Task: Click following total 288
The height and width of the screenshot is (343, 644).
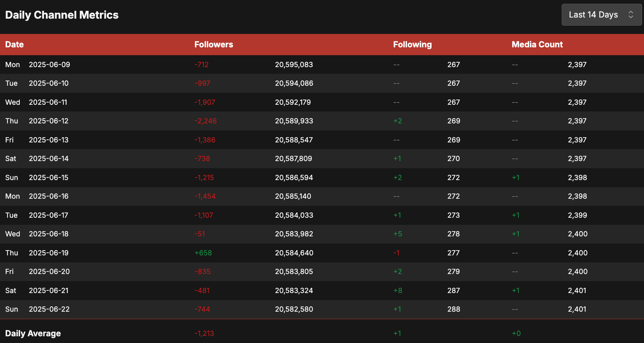Action: 454,309
